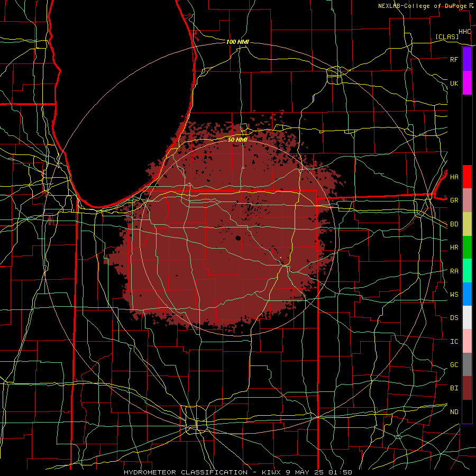Click the ND black legend swatch
The image size is (476, 476).
[x=467, y=411]
